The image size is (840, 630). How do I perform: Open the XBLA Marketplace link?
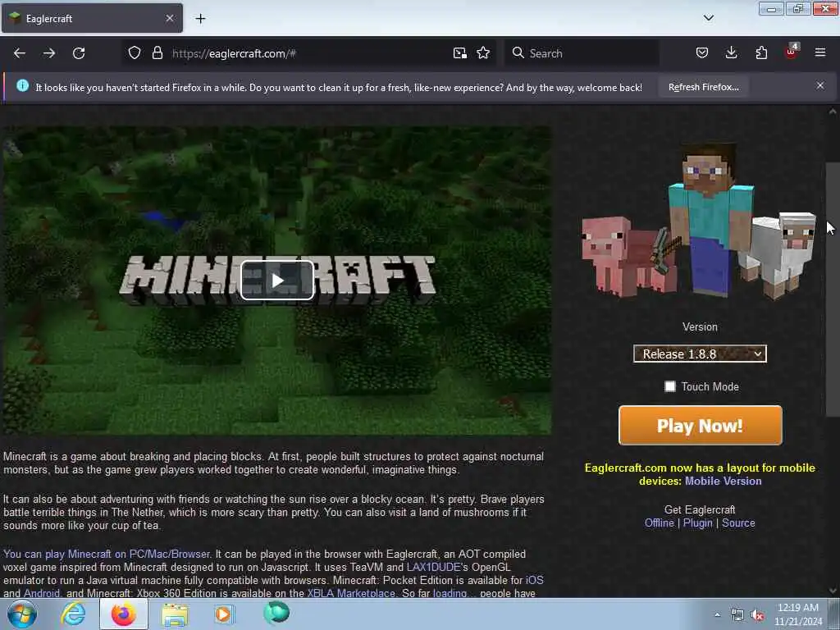[351, 593]
